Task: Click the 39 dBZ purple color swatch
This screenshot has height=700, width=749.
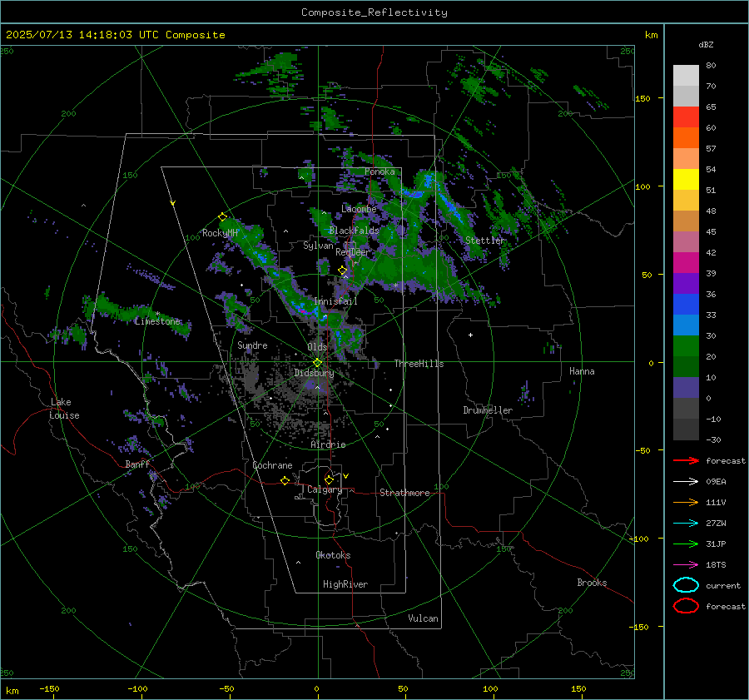Action: (x=686, y=283)
